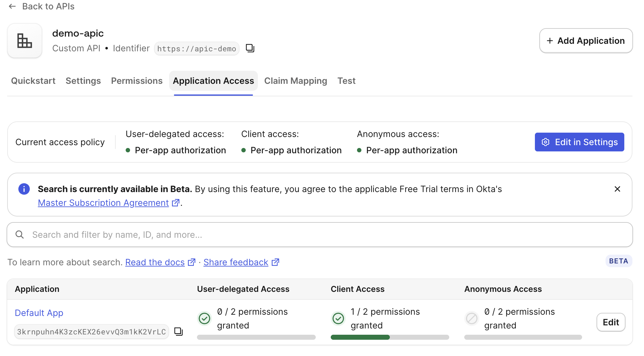Click Edit in Settings button
Viewport: 644px width, 356px height.
tap(579, 142)
